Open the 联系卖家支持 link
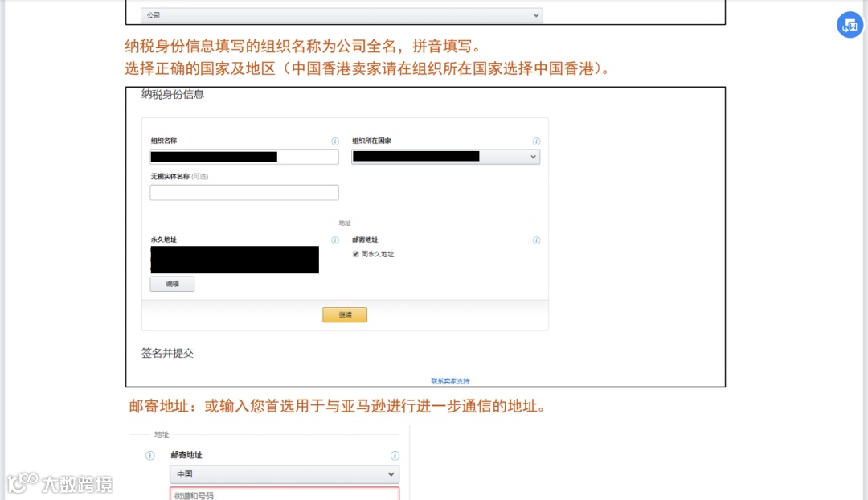The image size is (868, 500). coord(448,379)
